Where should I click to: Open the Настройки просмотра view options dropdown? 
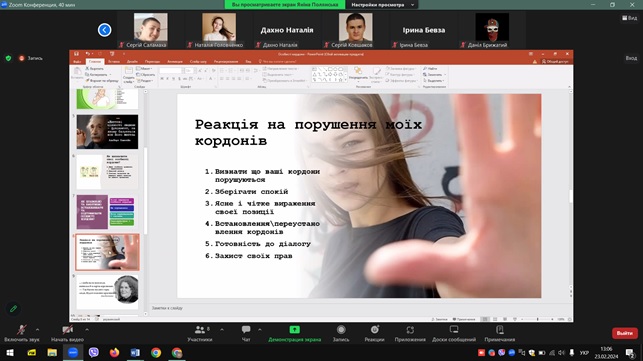[x=383, y=5]
